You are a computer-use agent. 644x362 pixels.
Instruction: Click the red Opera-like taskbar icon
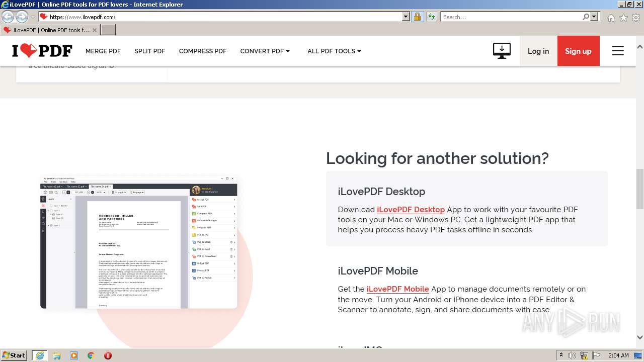[x=108, y=355]
